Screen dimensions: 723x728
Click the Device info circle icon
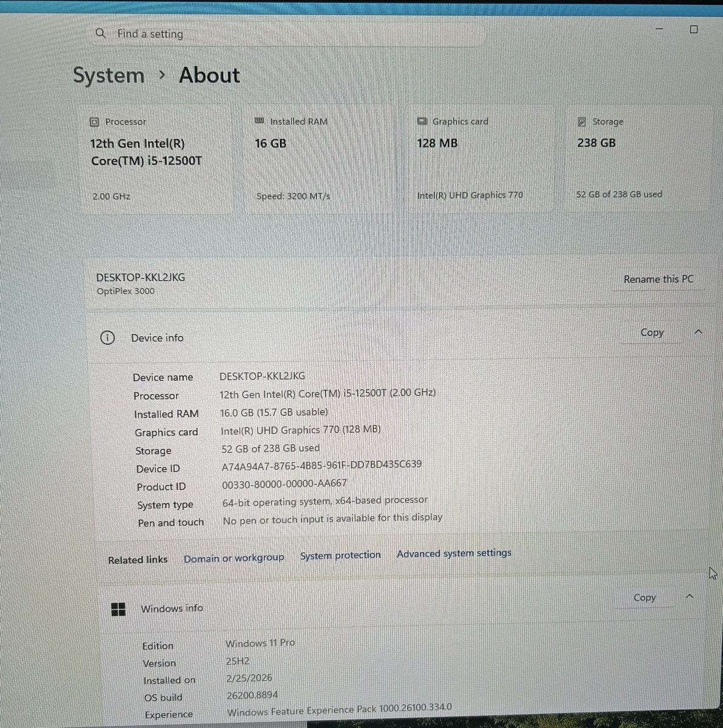(107, 338)
